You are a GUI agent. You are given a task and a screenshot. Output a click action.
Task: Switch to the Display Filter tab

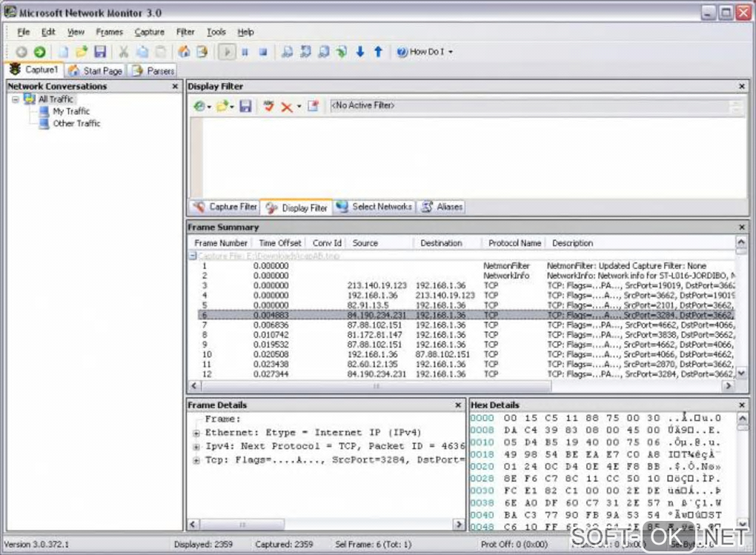click(296, 207)
